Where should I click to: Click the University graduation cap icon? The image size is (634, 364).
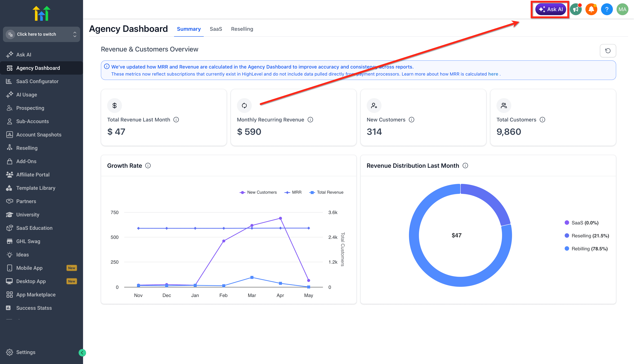click(x=9, y=215)
